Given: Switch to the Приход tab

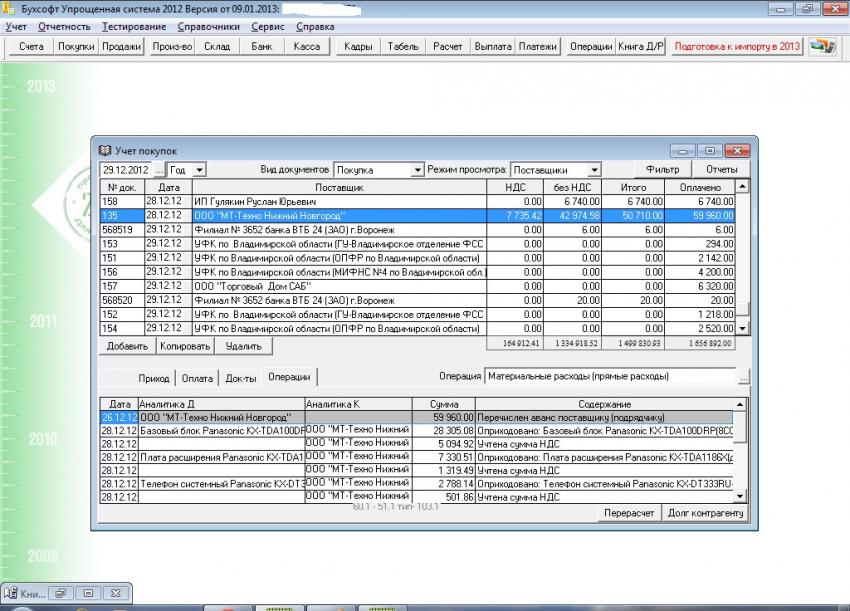Looking at the screenshot, I should pos(154,378).
